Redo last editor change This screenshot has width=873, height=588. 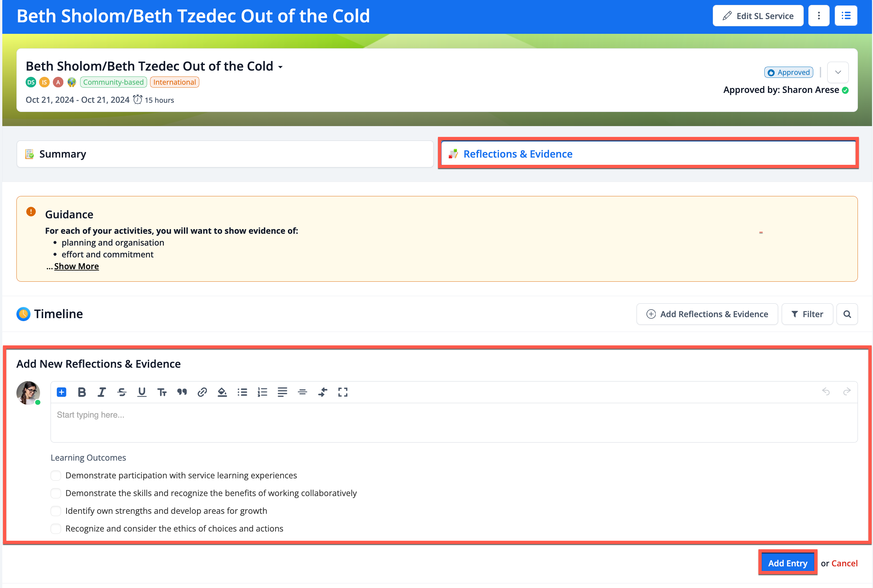[x=847, y=391]
